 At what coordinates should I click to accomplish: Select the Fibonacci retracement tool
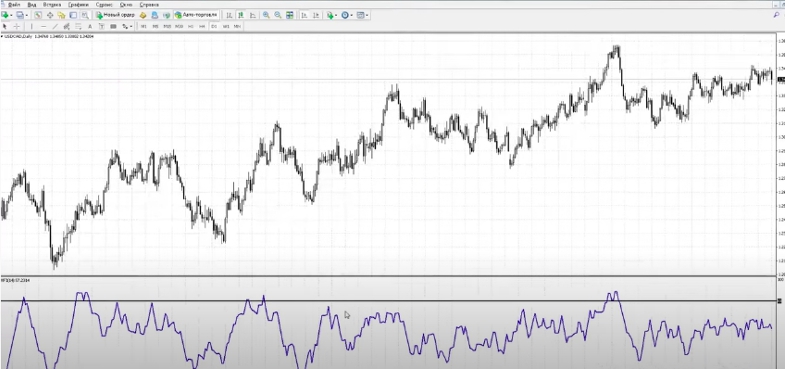pyautogui.click(x=78, y=26)
